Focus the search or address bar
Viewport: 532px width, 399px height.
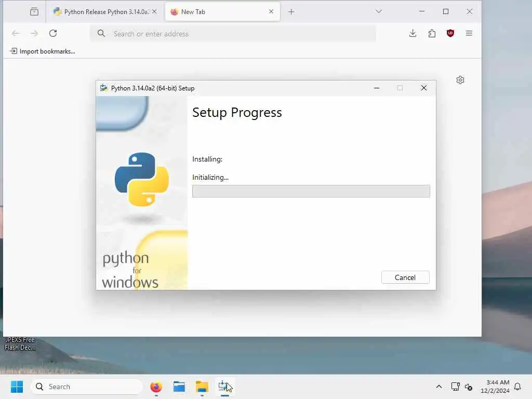coord(233,34)
